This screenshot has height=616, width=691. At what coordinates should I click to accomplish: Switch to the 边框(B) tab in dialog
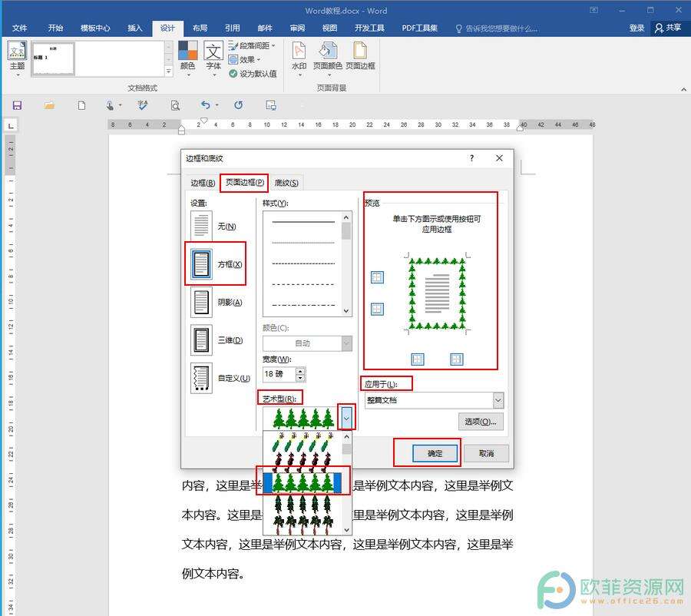[x=203, y=183]
